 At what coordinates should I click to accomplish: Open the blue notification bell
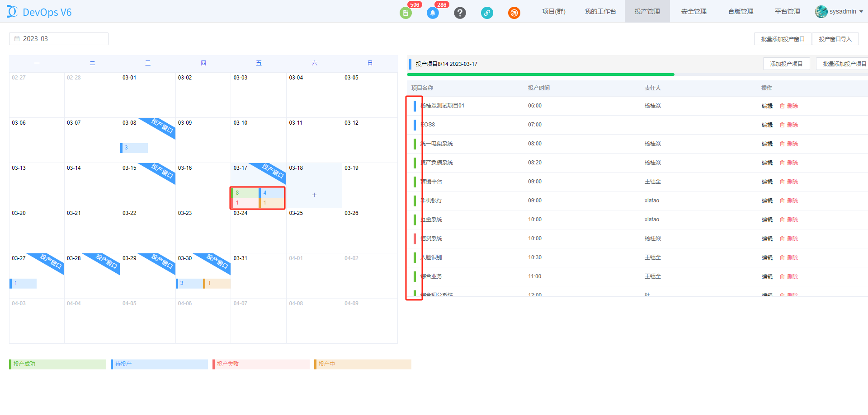[433, 13]
